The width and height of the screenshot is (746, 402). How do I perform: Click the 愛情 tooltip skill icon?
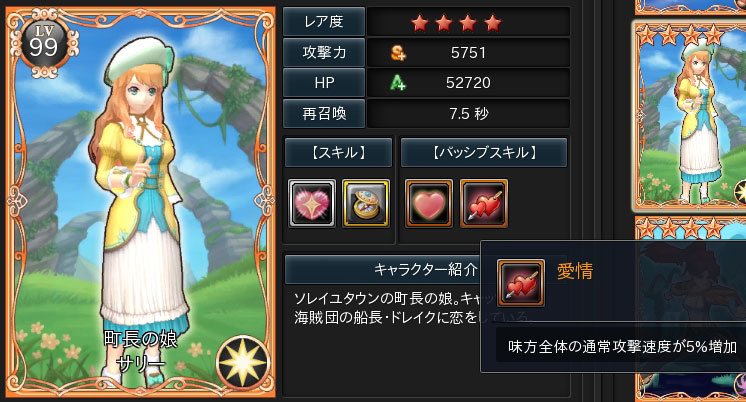(520, 283)
